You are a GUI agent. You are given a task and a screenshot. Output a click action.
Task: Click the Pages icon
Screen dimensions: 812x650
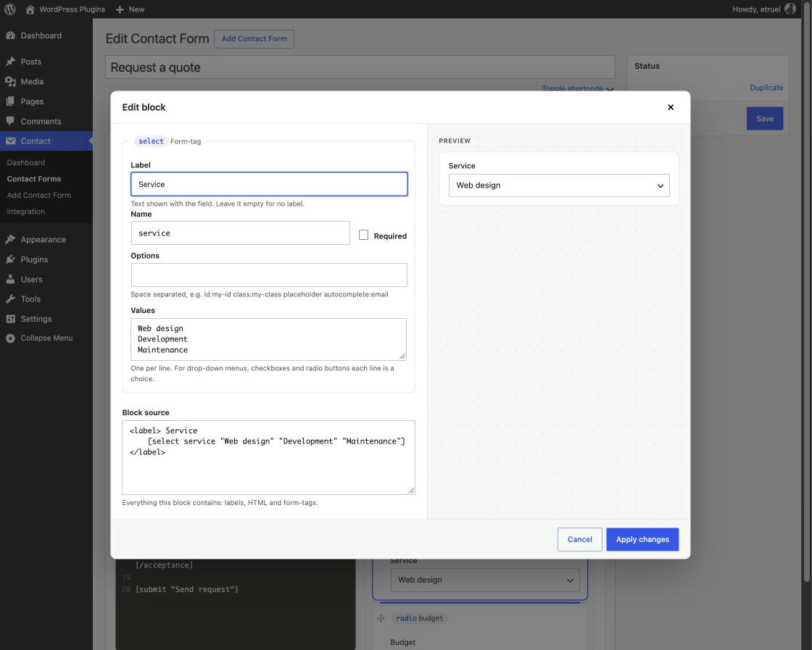pos(10,101)
